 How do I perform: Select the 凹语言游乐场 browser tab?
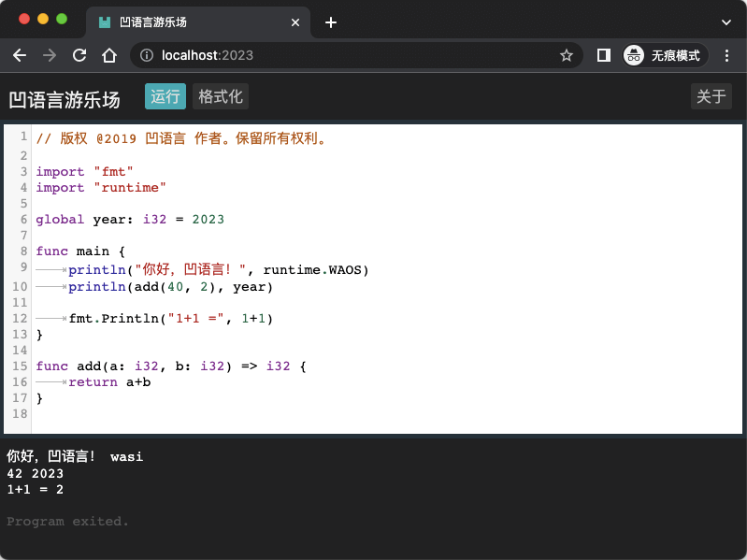pos(187,22)
